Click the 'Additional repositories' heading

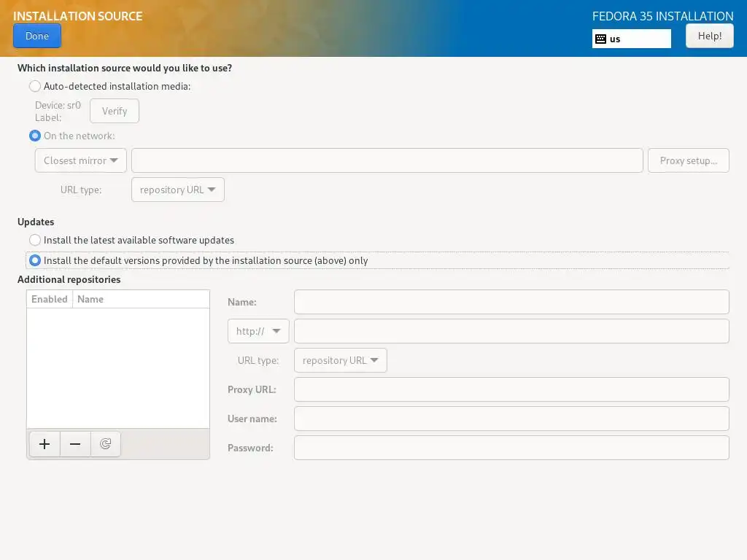point(69,279)
